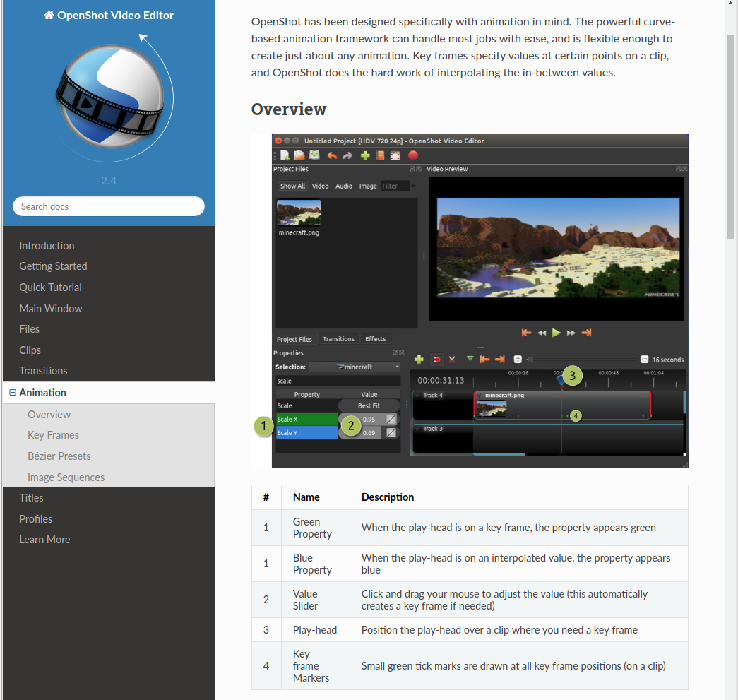Click the Save Project icon
Screen dimensions: 738x700
click(314, 154)
